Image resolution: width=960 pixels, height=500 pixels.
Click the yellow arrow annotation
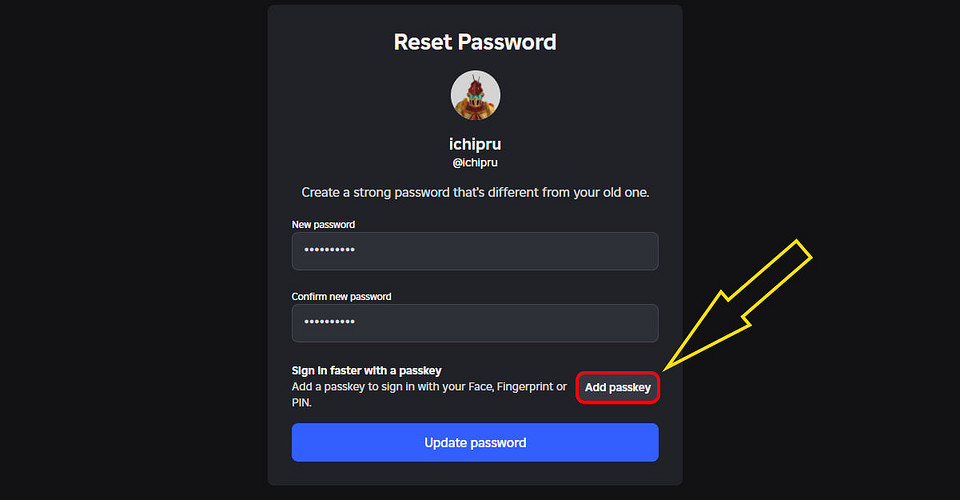(737, 305)
